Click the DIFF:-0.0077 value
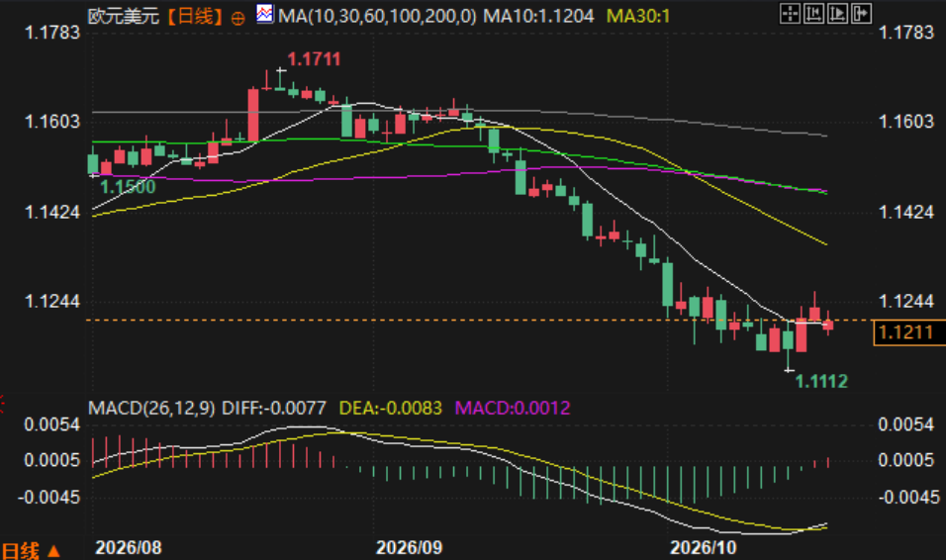 [274, 408]
